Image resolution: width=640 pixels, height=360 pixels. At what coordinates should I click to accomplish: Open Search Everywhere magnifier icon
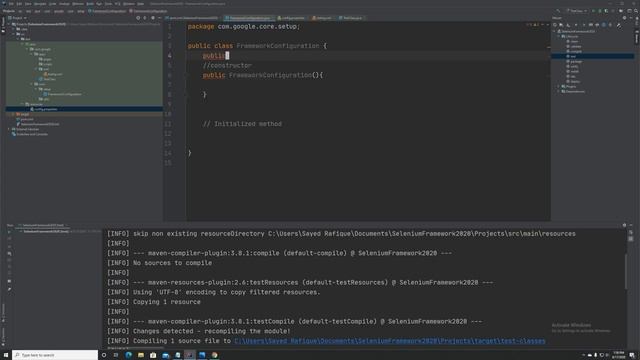[636, 11]
